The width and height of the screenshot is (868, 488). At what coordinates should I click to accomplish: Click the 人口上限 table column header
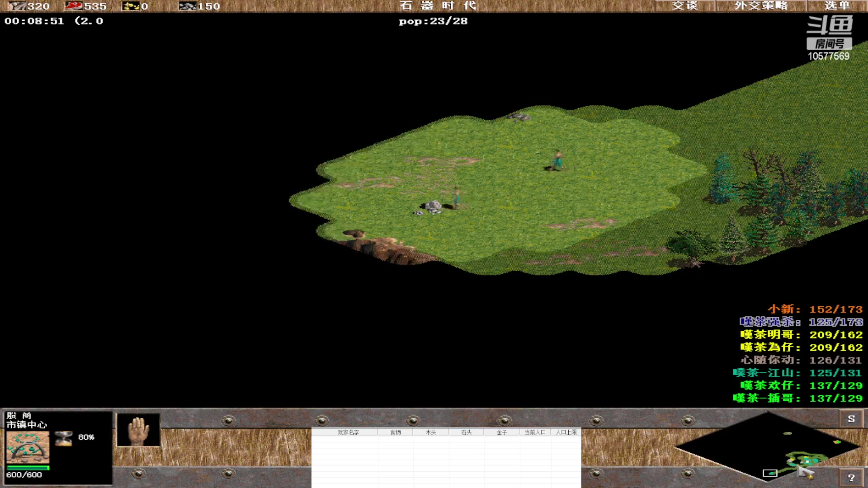click(x=566, y=432)
